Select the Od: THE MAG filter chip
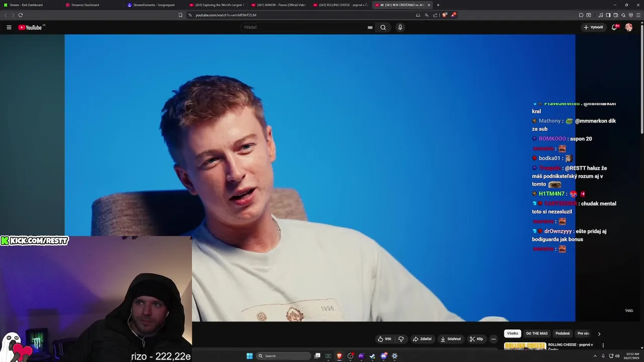 click(x=537, y=333)
